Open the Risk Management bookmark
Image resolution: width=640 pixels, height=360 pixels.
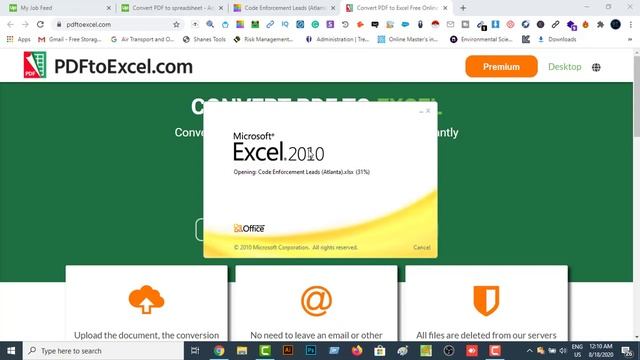[x=263, y=39]
